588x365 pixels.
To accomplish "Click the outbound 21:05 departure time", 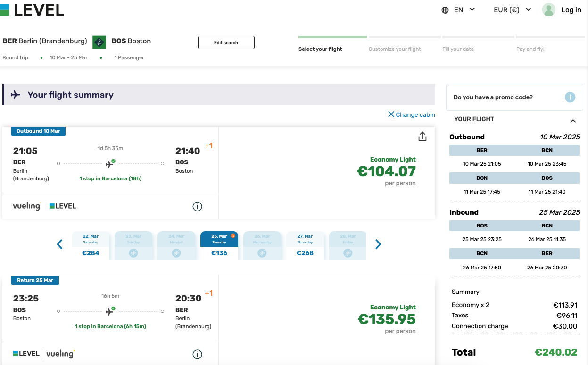I will tap(25, 151).
